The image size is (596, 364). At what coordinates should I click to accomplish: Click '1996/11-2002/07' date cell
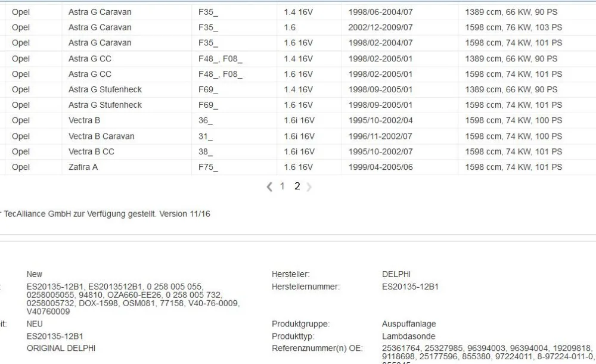click(380, 136)
